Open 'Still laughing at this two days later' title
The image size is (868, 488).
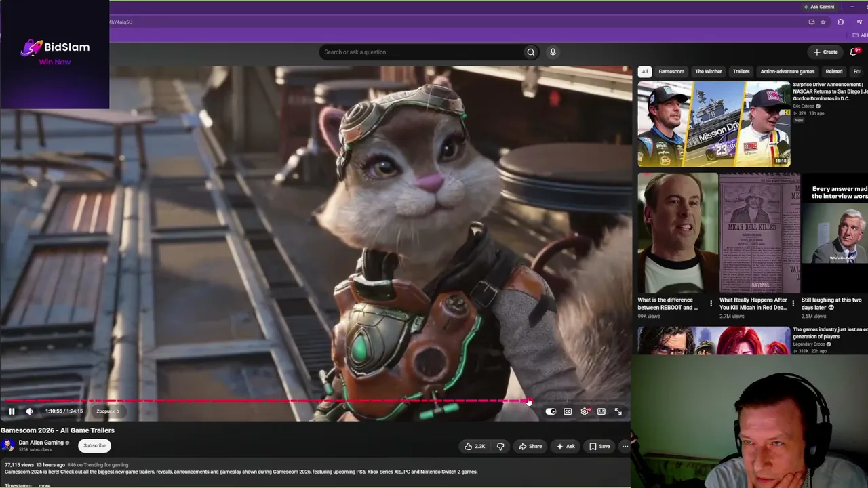(x=831, y=304)
